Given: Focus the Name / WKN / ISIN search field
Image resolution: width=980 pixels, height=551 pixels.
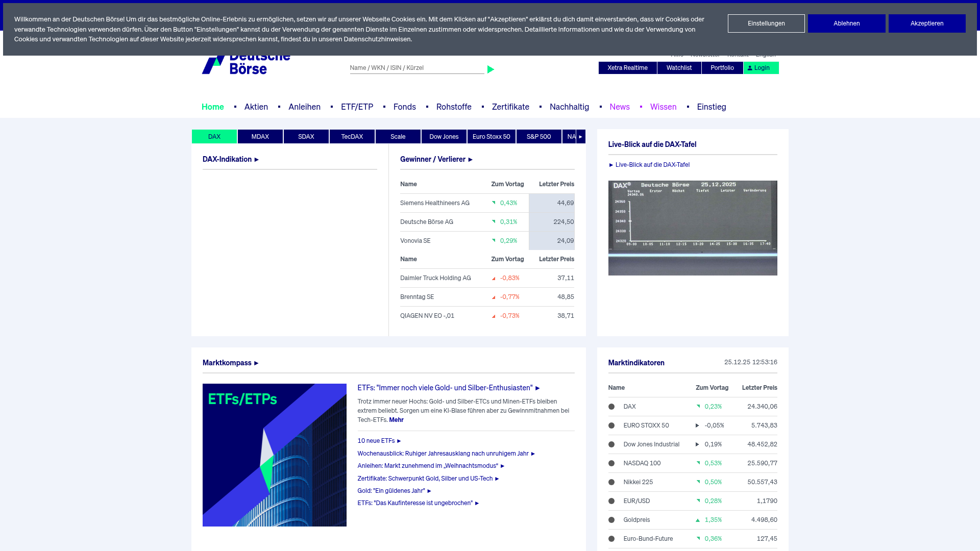Looking at the screenshot, I should point(417,68).
